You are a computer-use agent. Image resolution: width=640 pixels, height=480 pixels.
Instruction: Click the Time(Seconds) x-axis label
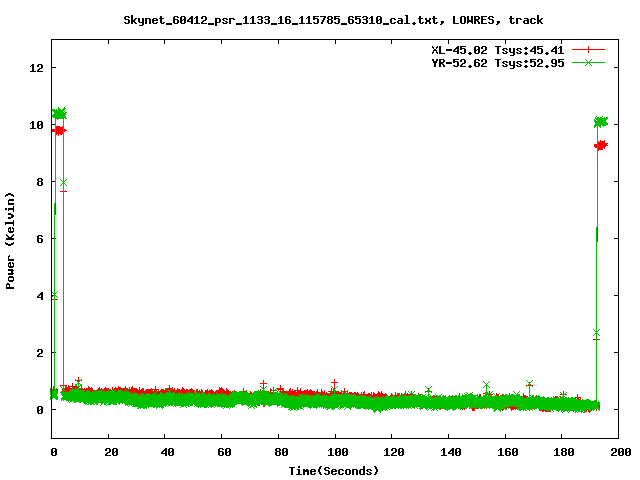click(334, 471)
